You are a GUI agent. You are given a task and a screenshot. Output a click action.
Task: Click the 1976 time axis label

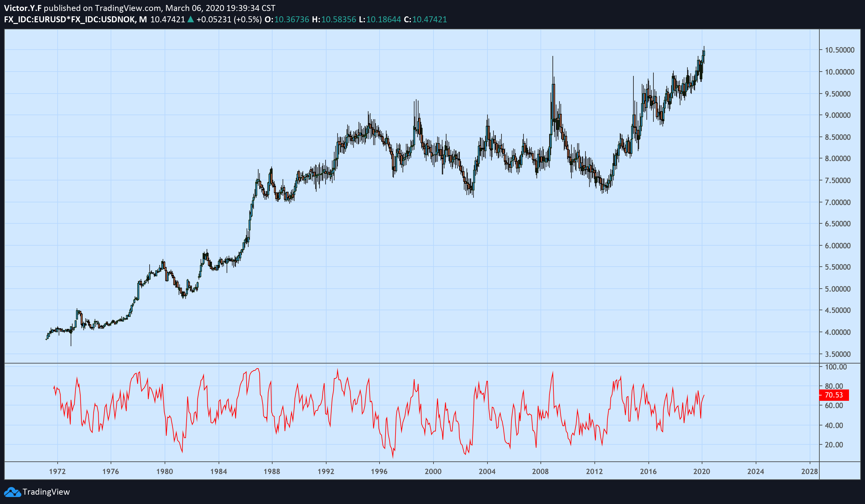click(111, 471)
